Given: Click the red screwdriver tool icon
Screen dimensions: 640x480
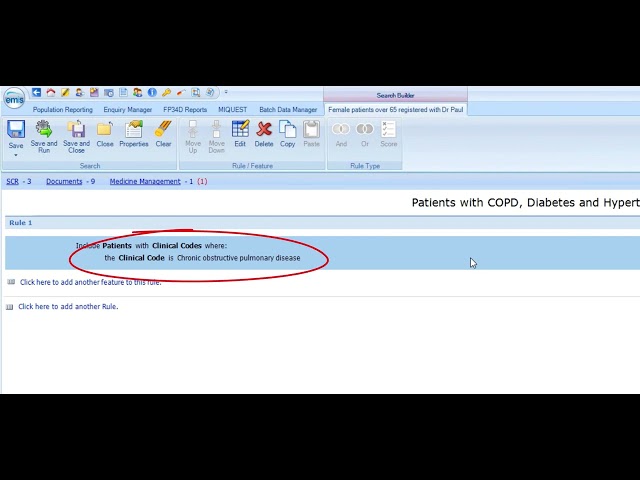Looking at the screenshot, I should pyautogui.click(x=181, y=93).
